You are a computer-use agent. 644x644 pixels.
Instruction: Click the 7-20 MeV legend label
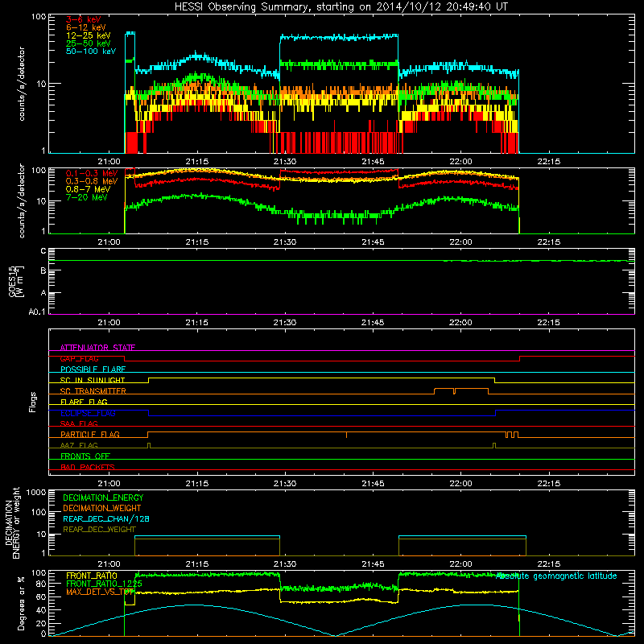pyautogui.click(x=87, y=197)
